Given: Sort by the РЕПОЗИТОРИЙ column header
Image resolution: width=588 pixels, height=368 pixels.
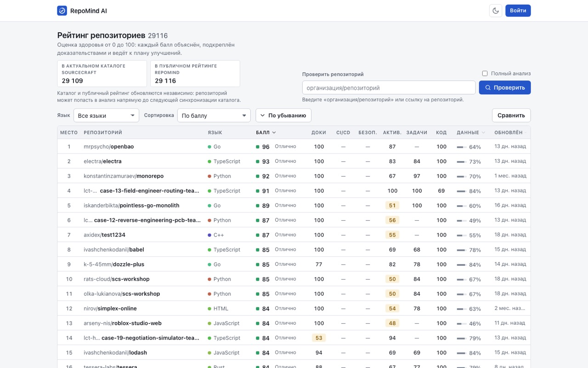Looking at the screenshot, I should (x=103, y=132).
